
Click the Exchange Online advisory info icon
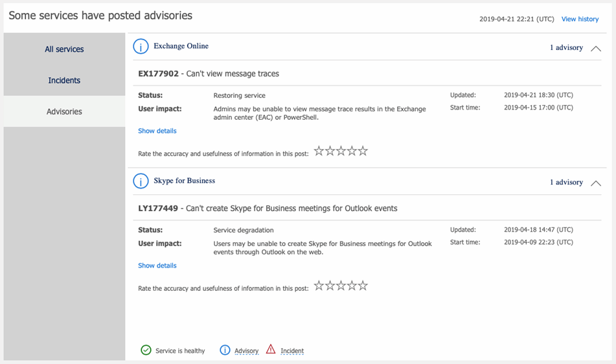coord(141,47)
